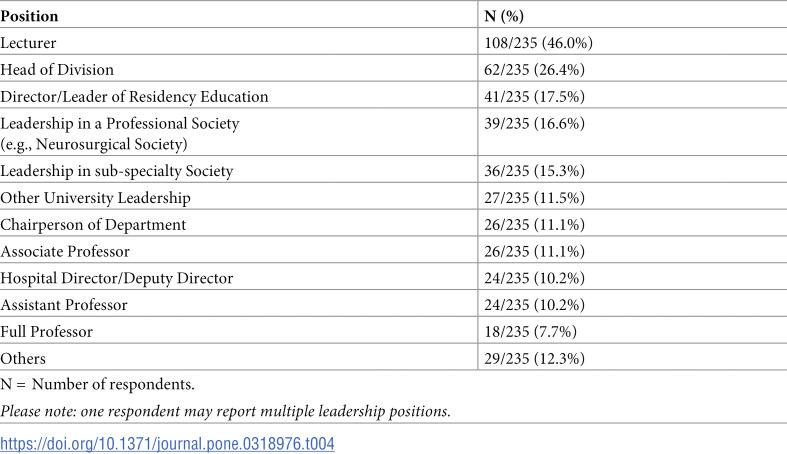The image size is (787, 454).
Task: Click Other University Leadership cell
Action: [95, 198]
